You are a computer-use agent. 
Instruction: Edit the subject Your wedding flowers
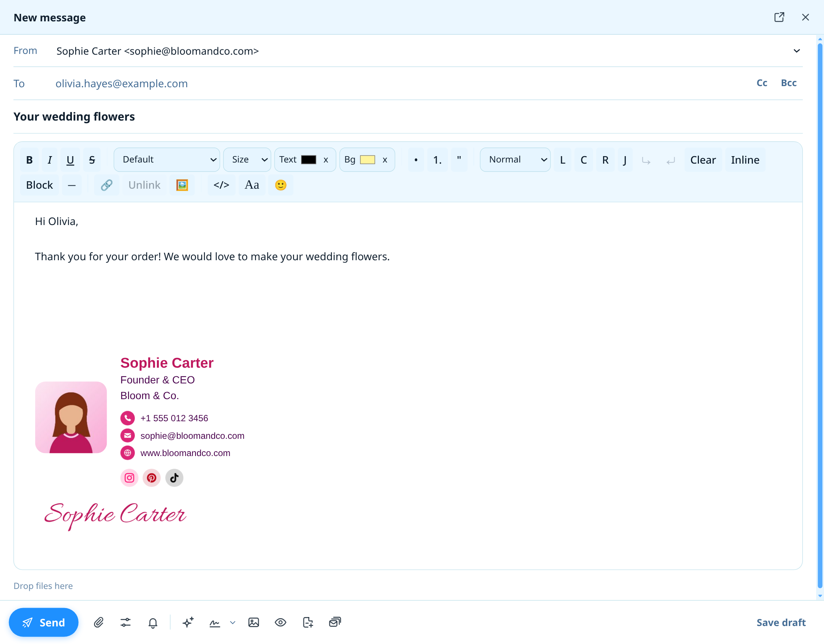408,116
